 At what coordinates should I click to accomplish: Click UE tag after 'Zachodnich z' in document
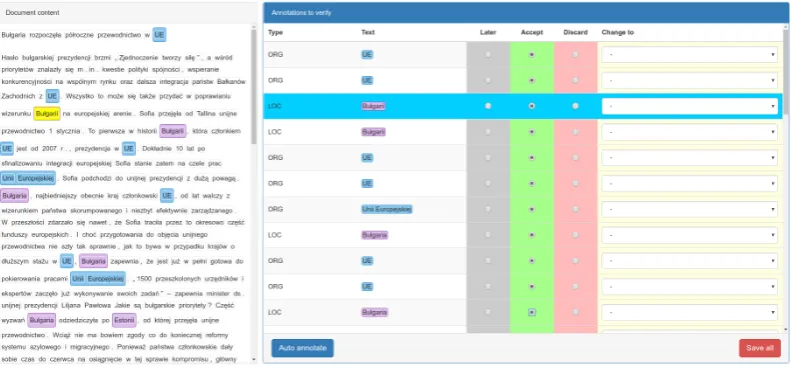tap(52, 96)
